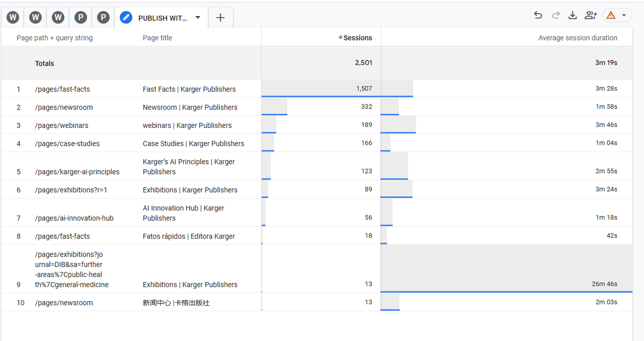Select /pages/fast-facts path in row 1
The image size is (644, 341).
click(x=62, y=89)
